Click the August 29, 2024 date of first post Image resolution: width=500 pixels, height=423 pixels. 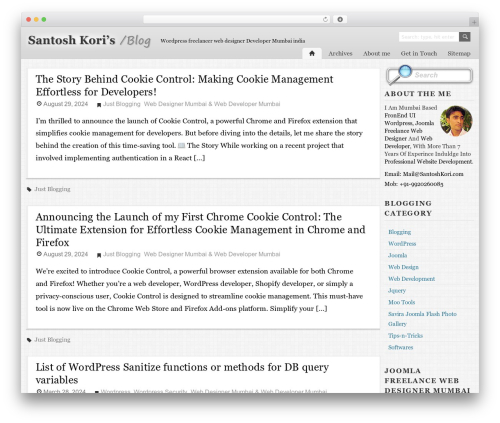coord(66,104)
